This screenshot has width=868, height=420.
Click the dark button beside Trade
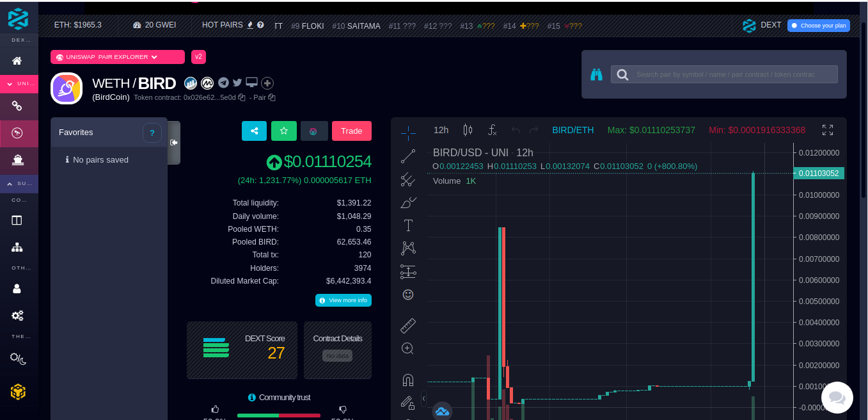[x=314, y=131]
